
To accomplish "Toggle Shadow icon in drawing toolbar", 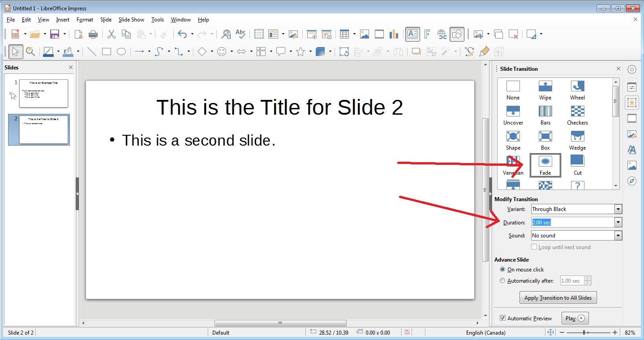I will (x=416, y=52).
